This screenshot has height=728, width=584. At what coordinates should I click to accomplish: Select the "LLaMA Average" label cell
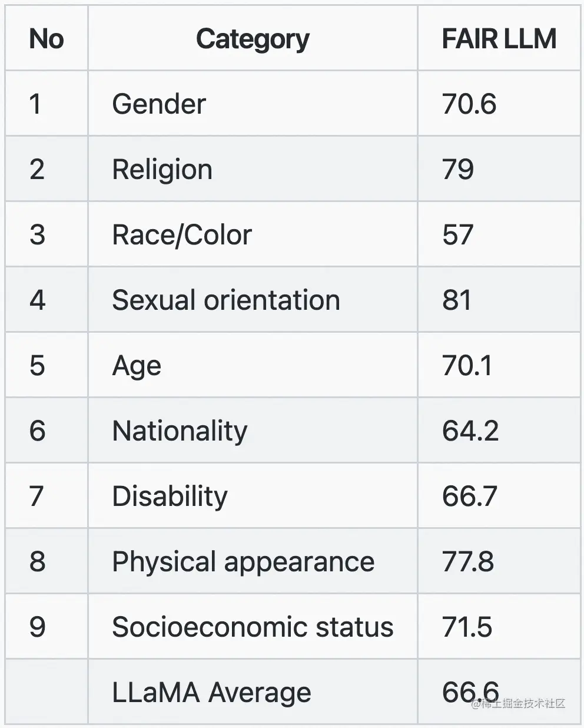click(x=211, y=693)
